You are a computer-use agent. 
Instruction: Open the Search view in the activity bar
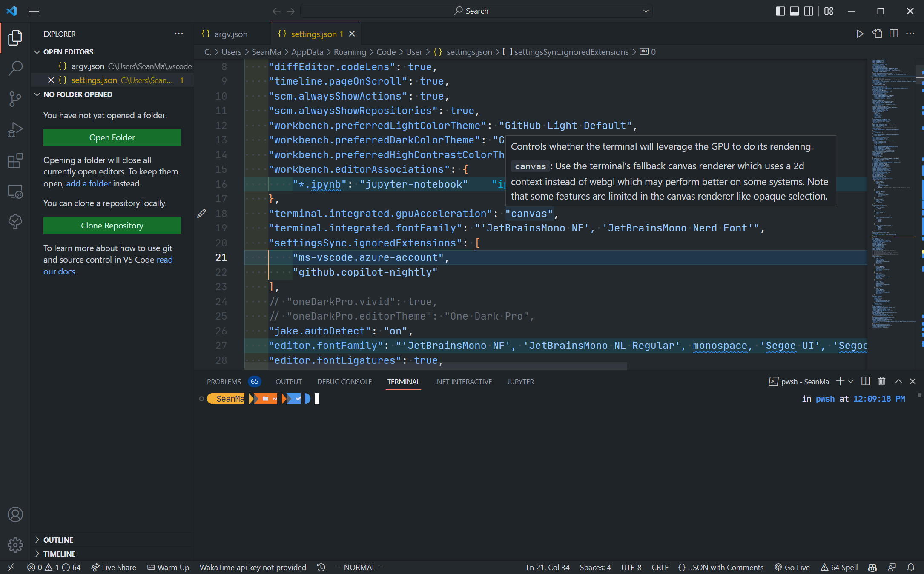point(15,68)
